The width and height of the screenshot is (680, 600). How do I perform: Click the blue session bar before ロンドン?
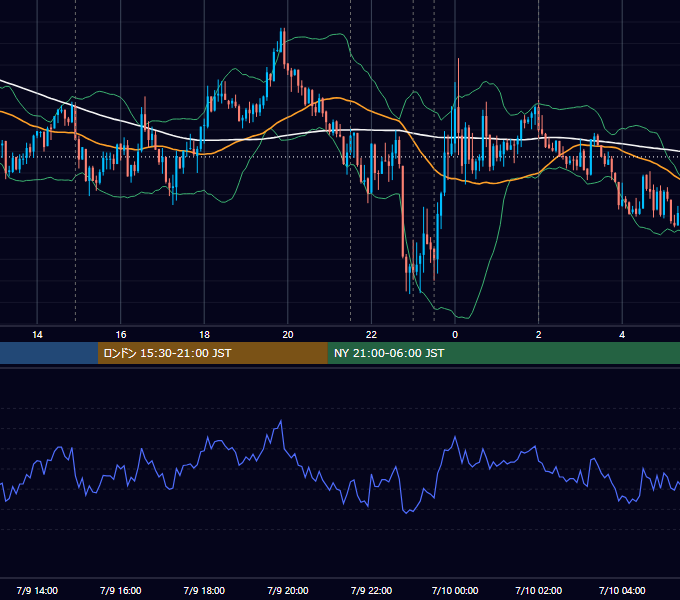pyautogui.click(x=49, y=353)
